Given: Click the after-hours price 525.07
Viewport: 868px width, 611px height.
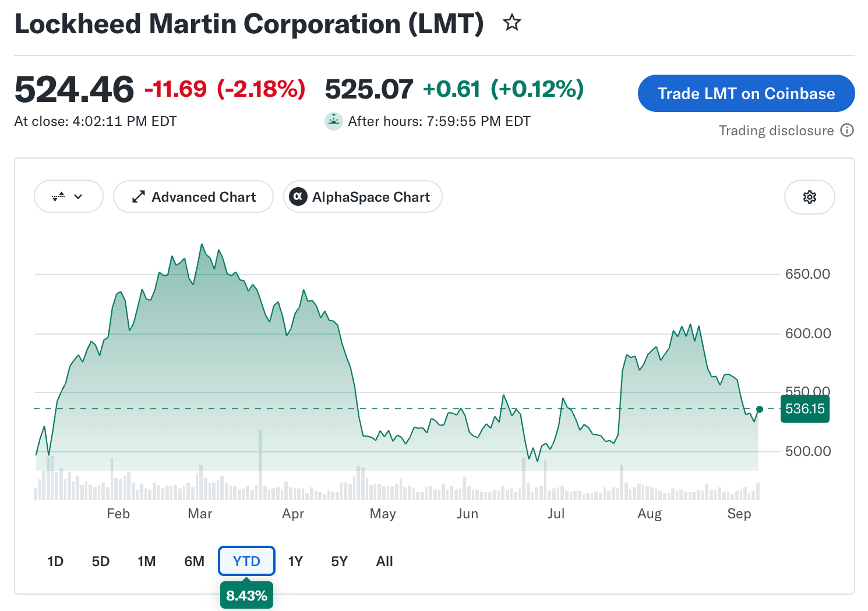Looking at the screenshot, I should [369, 89].
